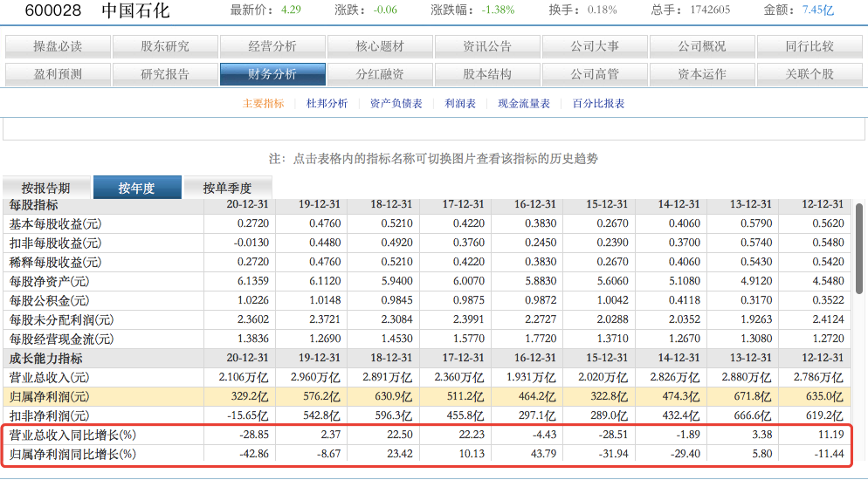
Task: Click the latest price 4.29
Action: click(x=291, y=10)
